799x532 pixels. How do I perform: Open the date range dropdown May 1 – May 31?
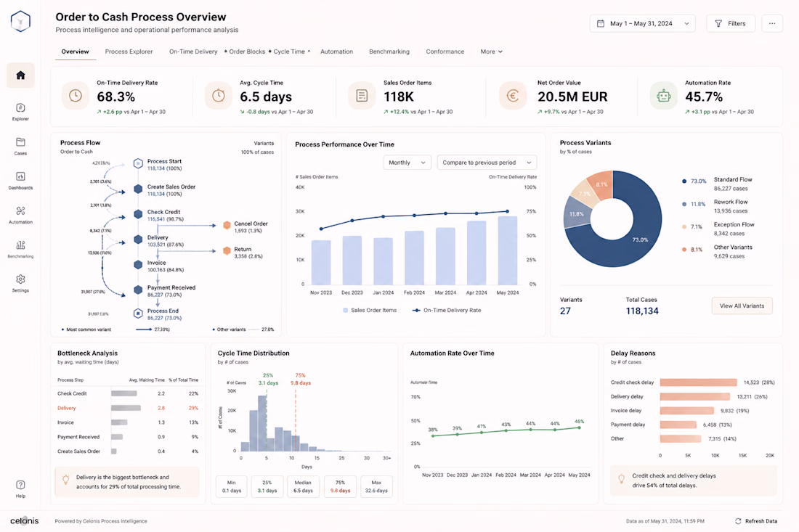[642, 23]
